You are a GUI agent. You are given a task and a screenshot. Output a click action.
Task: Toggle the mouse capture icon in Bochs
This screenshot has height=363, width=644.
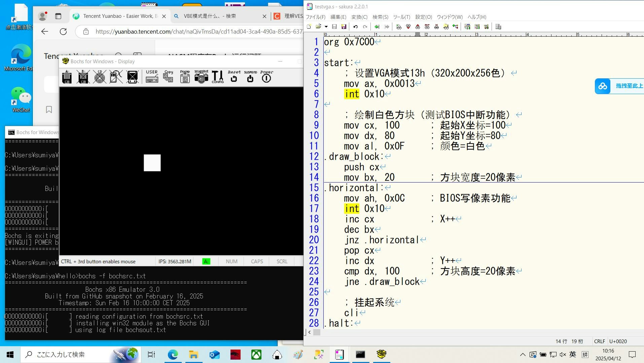[116, 77]
